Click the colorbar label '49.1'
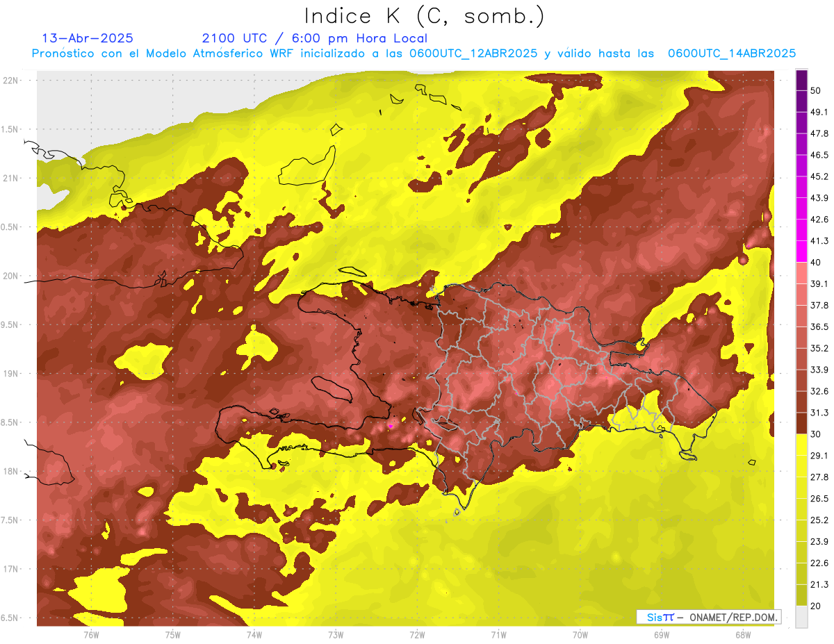Viewport: 834px width, 644px height. [819, 112]
